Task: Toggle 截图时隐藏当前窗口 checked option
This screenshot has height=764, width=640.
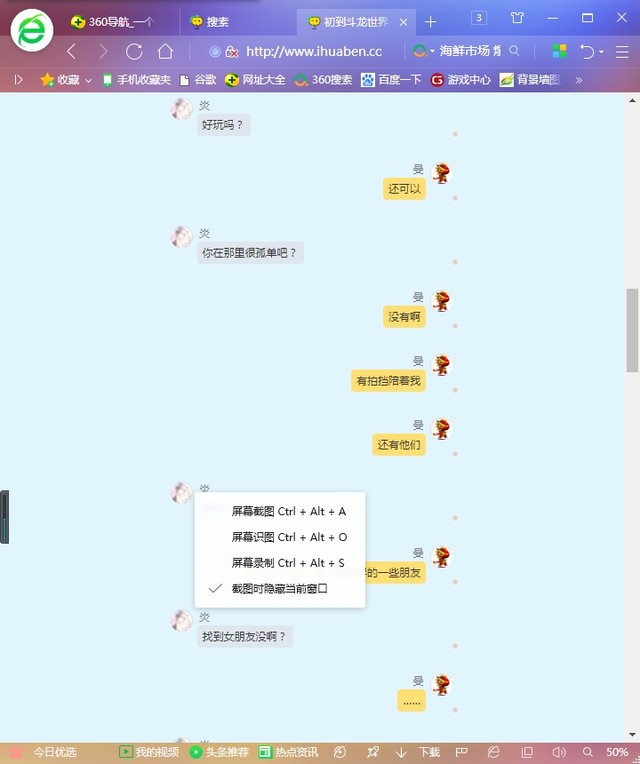Action: (279, 589)
